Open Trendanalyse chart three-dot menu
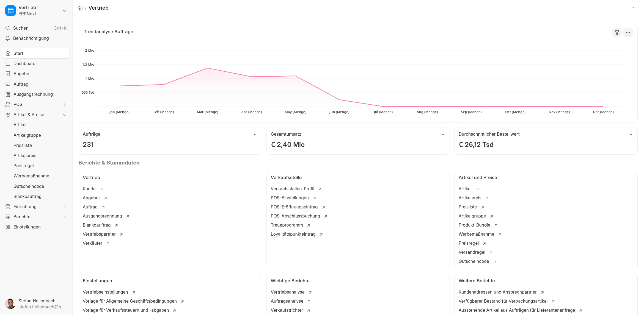644x315 pixels. pyautogui.click(x=628, y=32)
